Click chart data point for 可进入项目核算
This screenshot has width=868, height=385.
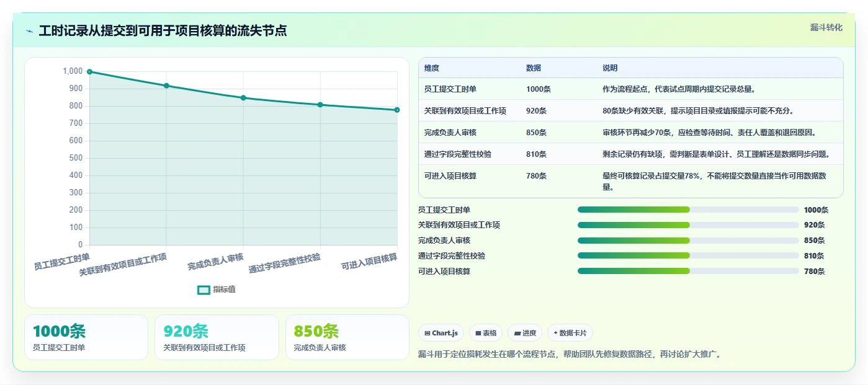coord(397,110)
